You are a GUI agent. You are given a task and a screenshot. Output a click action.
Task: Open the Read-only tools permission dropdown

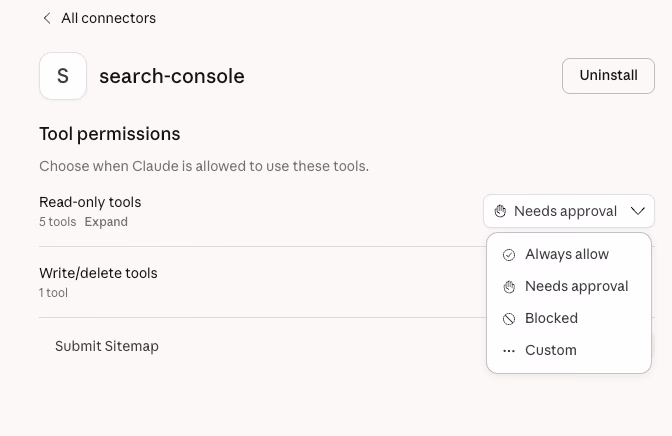(x=569, y=211)
